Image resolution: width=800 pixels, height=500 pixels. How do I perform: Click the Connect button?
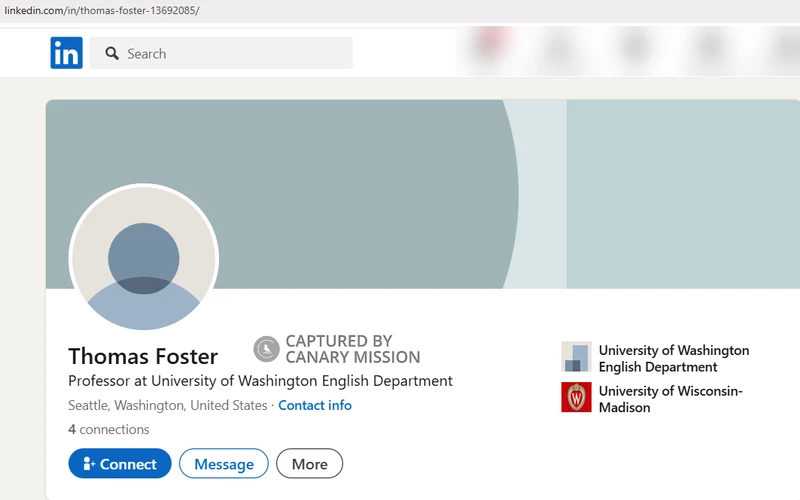[120, 463]
